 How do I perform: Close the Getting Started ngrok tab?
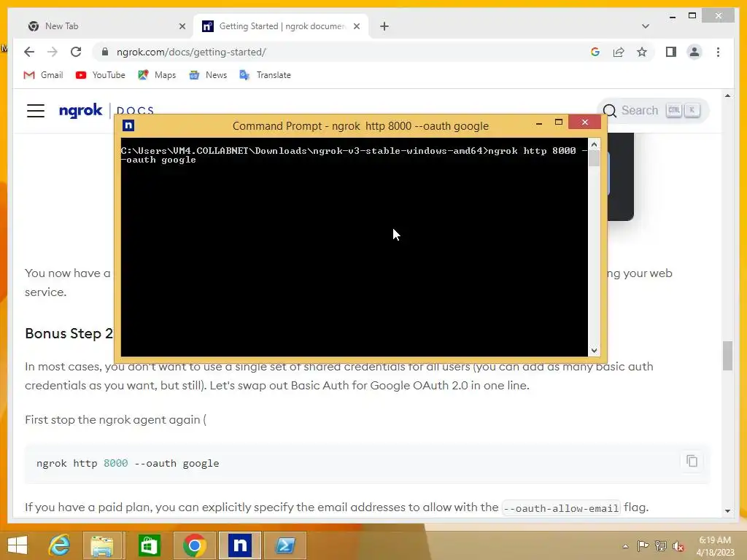point(356,26)
